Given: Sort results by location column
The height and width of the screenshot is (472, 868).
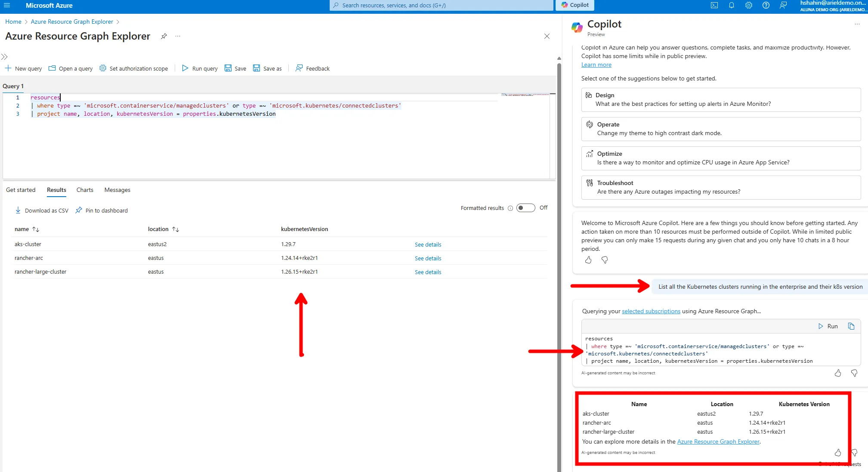Looking at the screenshot, I should 175,229.
